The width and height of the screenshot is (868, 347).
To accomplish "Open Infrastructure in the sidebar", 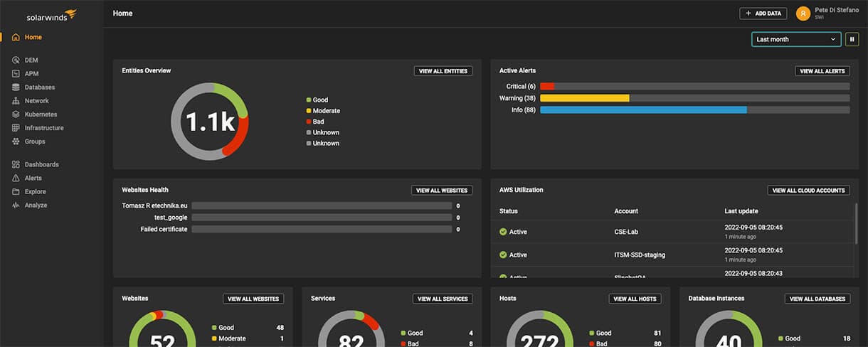I will pyautogui.click(x=44, y=128).
